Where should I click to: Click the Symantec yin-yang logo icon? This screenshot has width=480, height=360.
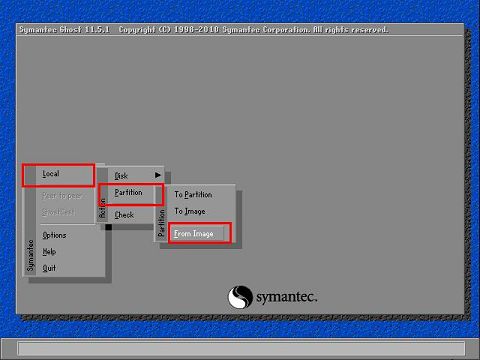coord(240,296)
